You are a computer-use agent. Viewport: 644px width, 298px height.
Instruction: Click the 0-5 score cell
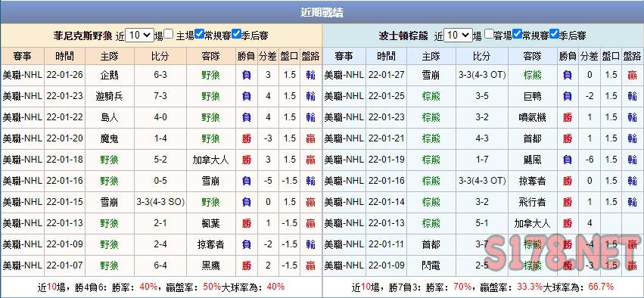click(160, 181)
